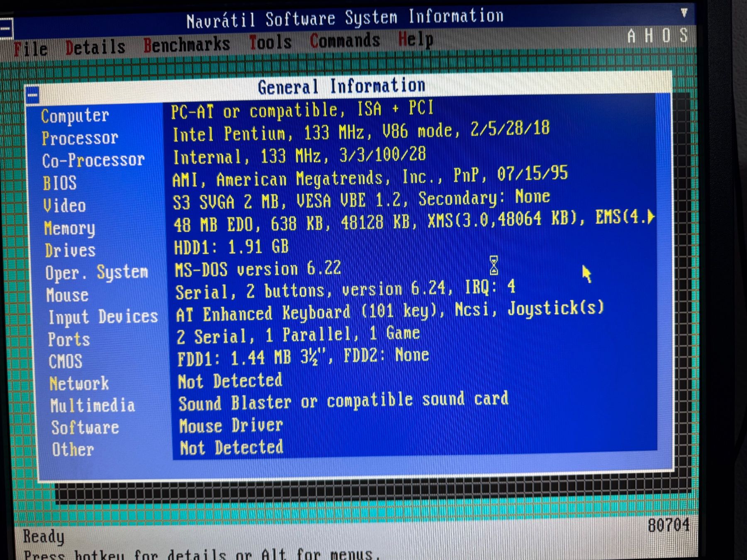
Task: Select the Mouse category
Action: [67, 295]
